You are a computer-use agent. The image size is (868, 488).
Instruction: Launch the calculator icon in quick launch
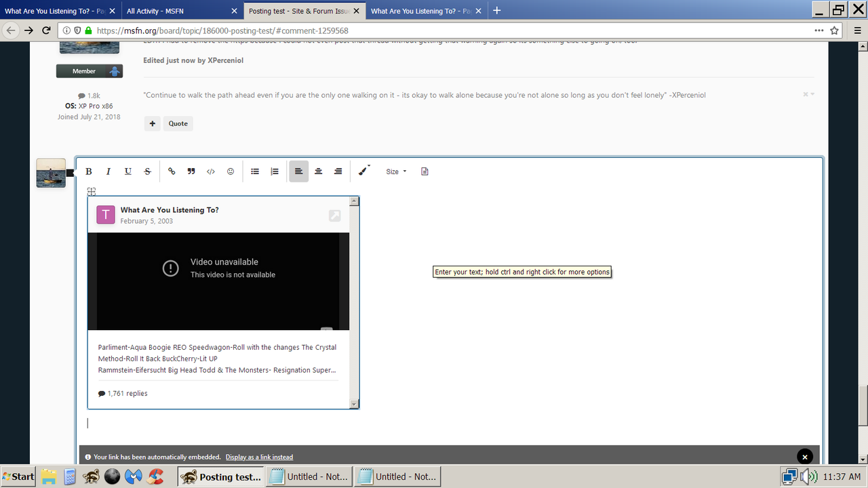point(69,476)
